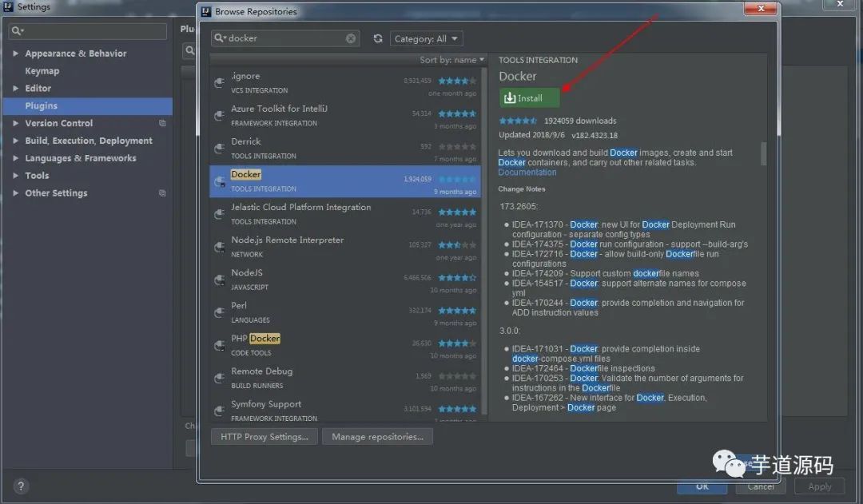Select Symfony Support plugin name
The width and height of the screenshot is (863, 504).
266,404
